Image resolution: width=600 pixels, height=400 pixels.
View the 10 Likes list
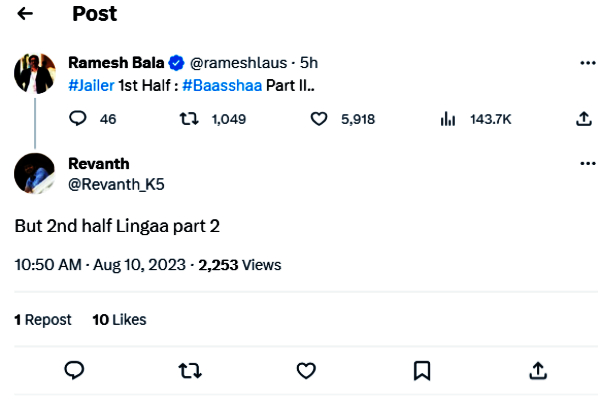119,320
